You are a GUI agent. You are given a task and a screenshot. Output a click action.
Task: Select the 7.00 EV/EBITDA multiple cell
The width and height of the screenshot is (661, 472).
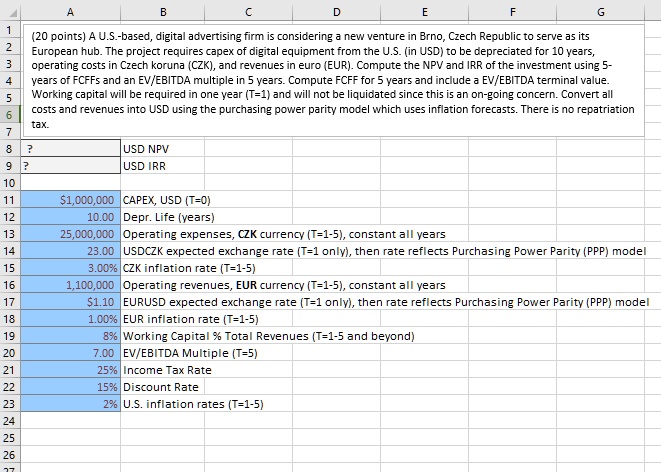coord(71,353)
